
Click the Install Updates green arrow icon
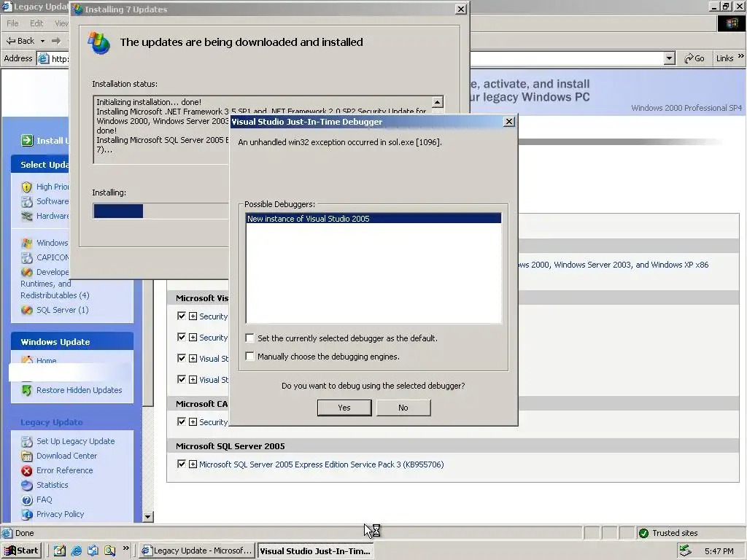point(27,141)
